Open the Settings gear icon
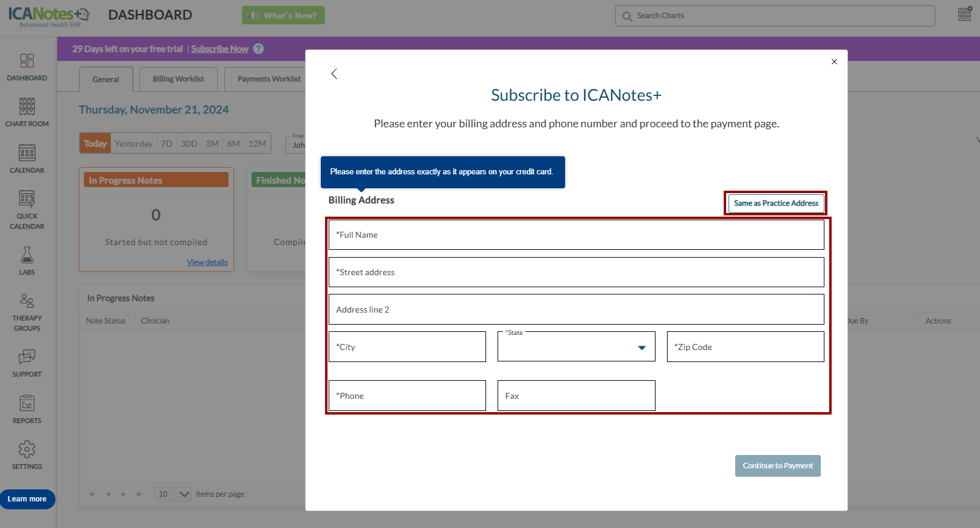 [27, 450]
